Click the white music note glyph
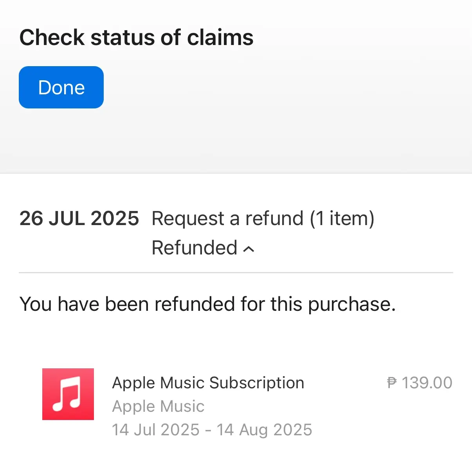 coord(67,394)
